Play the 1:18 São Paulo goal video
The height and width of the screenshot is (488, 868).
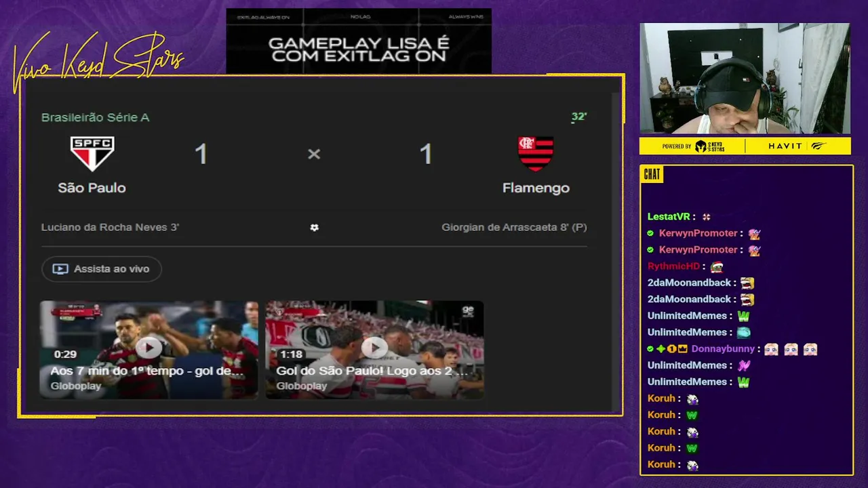[374, 348]
